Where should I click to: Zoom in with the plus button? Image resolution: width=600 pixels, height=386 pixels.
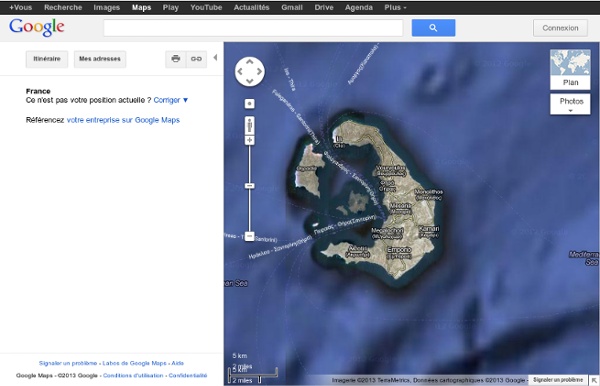pos(249,140)
